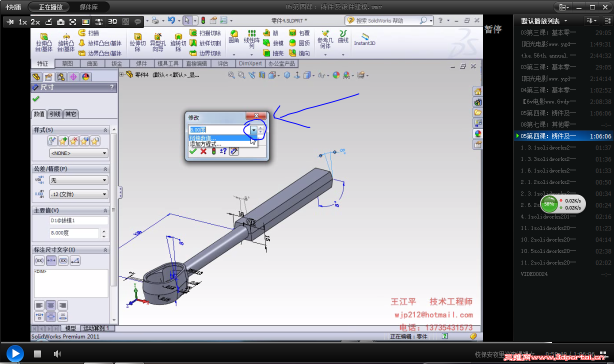The height and width of the screenshot is (364, 614).
Task: Set playback speed to 1x
Action: (23, 22)
